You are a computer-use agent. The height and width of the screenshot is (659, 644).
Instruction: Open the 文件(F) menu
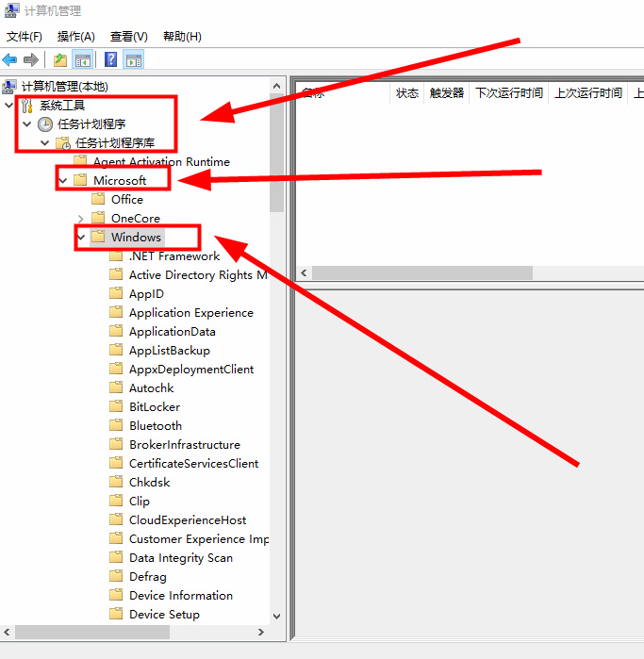click(x=25, y=37)
